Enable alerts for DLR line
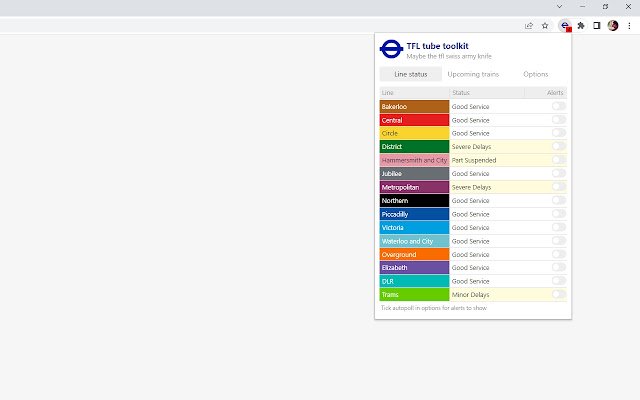640x400 pixels. point(559,281)
